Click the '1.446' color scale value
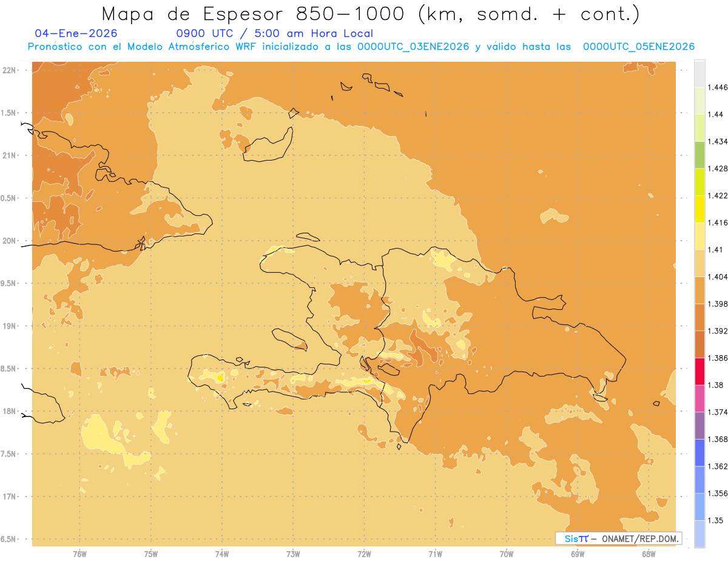This screenshot has height=562, width=728. pyautogui.click(x=717, y=87)
